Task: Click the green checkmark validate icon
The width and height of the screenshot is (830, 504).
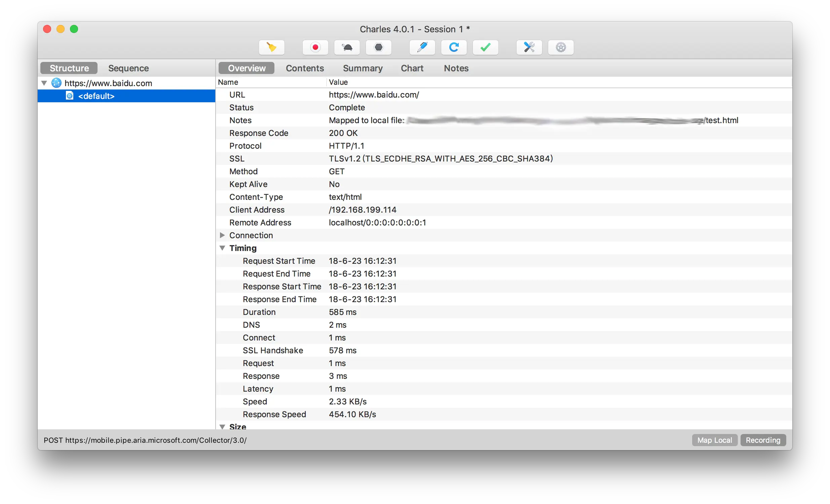Action: click(x=485, y=47)
